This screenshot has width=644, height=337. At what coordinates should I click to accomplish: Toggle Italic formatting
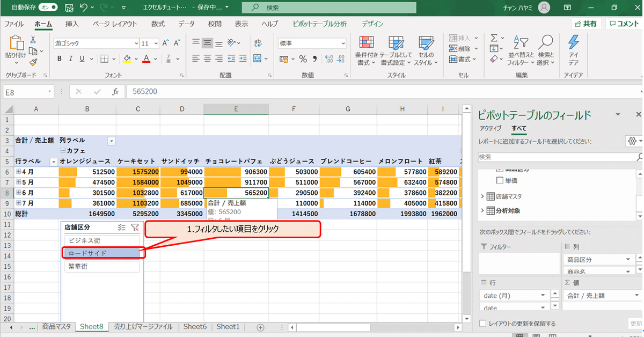coord(70,59)
